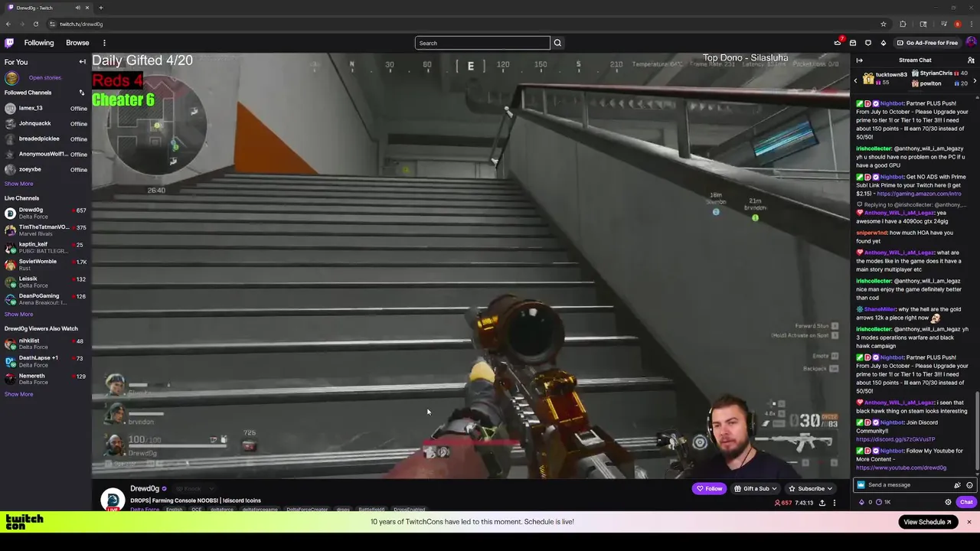Click View Schedule on TwitchCon banner
This screenshot has width=980, height=551.
(927, 522)
